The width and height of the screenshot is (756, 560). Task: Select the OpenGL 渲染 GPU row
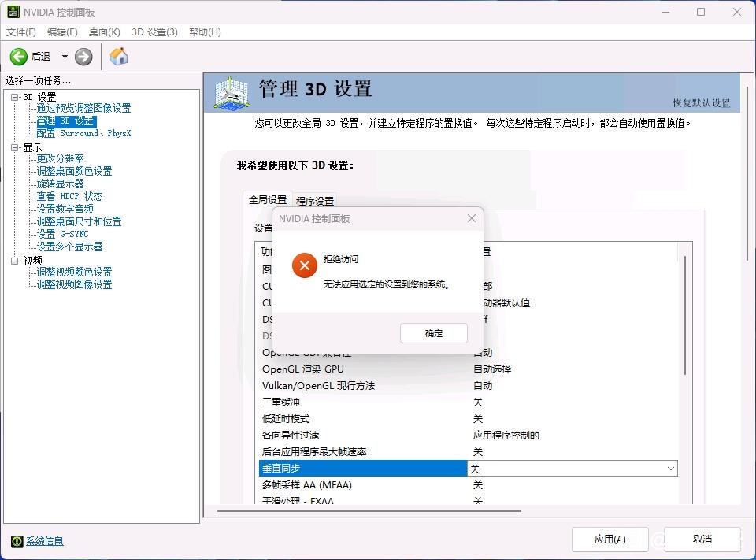[468, 369]
